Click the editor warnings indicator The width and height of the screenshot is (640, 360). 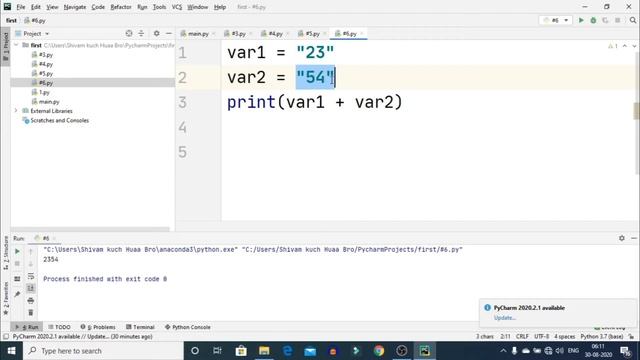[613, 46]
